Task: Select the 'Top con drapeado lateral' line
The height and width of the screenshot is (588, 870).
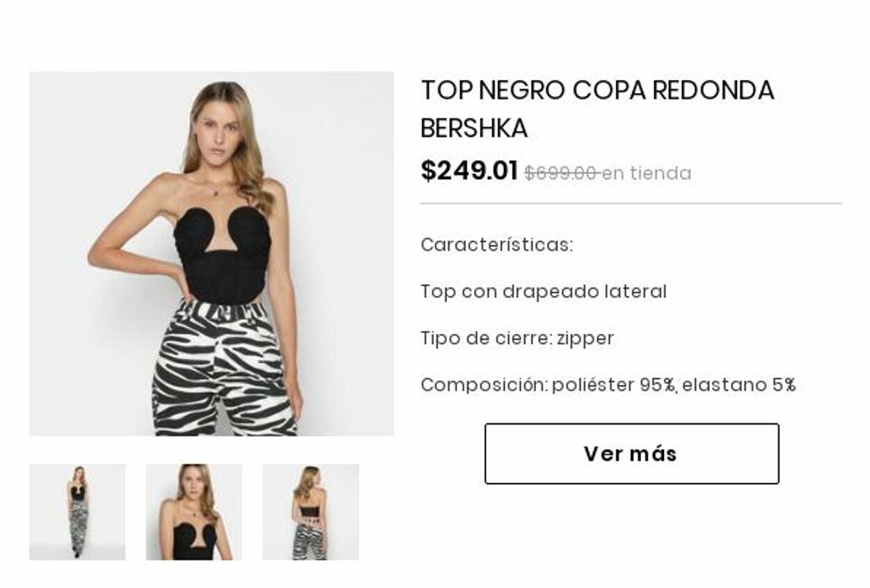Action: point(543,292)
